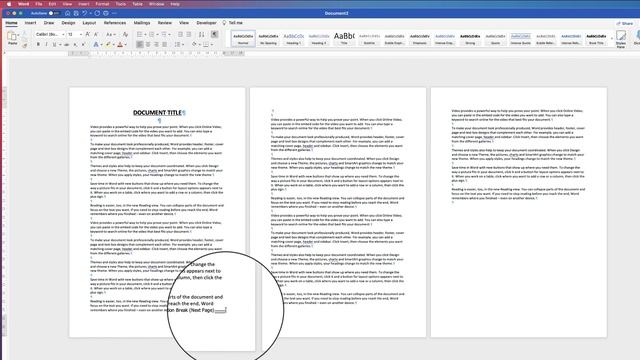This screenshot has width=640, height=360.
Task: Click the text effects icon
Action: [96, 44]
